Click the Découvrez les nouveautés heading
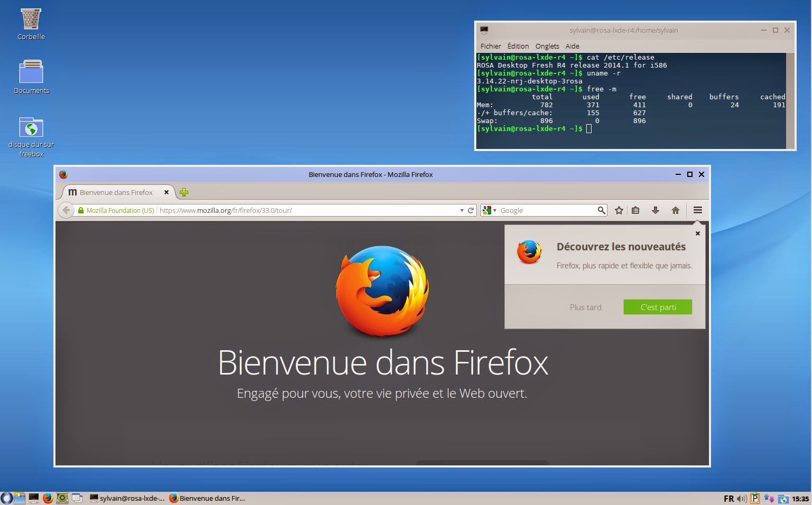Screen dimensions: 812x505 click(621, 247)
